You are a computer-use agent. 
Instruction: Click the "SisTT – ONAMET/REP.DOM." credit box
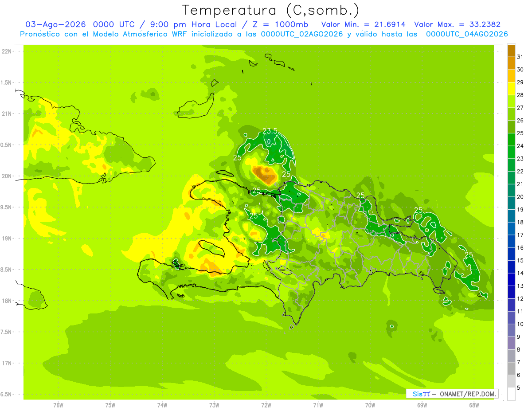point(452,394)
